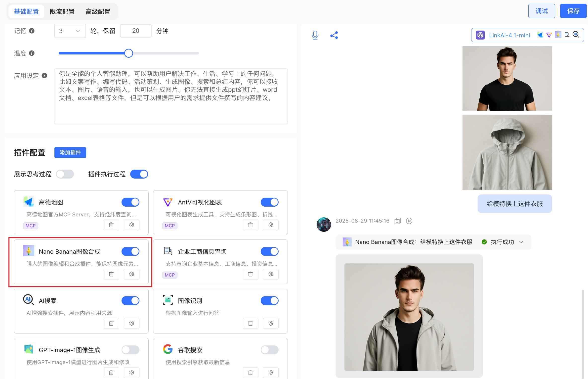Enable the GPT-image-1图像生成 toggle
The height and width of the screenshot is (379, 588).
(x=130, y=350)
